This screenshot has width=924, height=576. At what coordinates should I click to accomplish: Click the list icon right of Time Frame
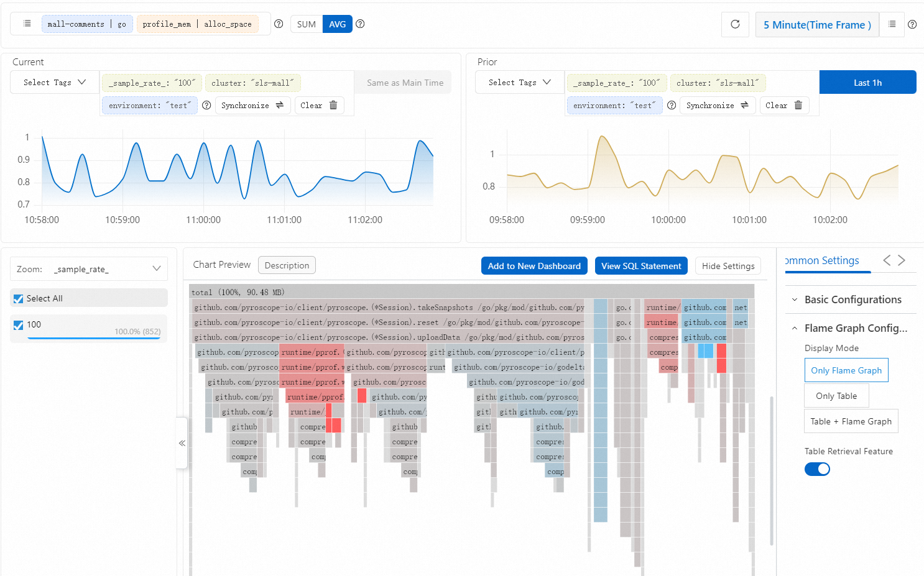[x=892, y=24]
